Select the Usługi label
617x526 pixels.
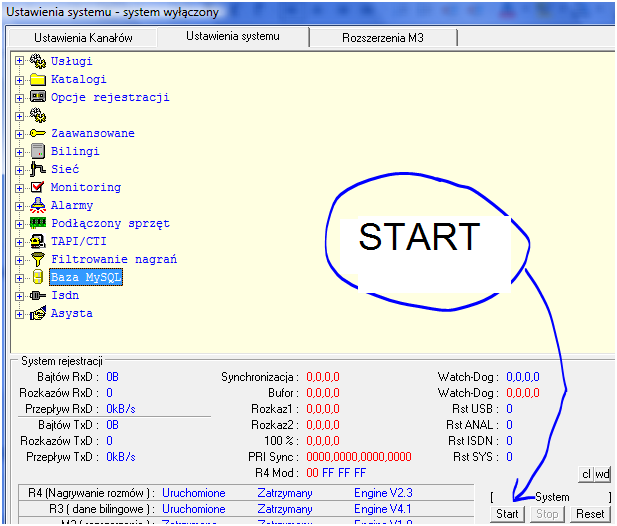(x=72, y=61)
